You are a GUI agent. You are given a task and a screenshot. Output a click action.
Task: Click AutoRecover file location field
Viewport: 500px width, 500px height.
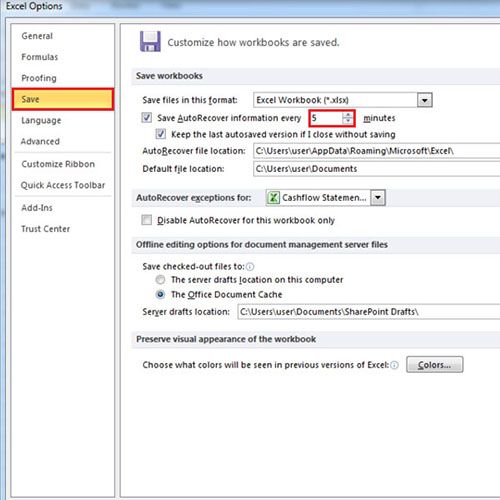point(377,151)
